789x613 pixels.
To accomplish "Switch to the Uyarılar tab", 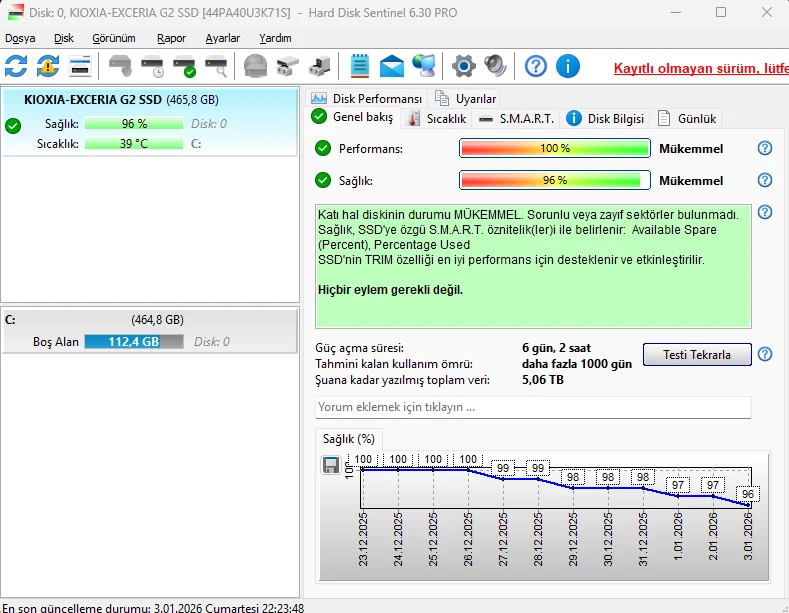I will [466, 98].
